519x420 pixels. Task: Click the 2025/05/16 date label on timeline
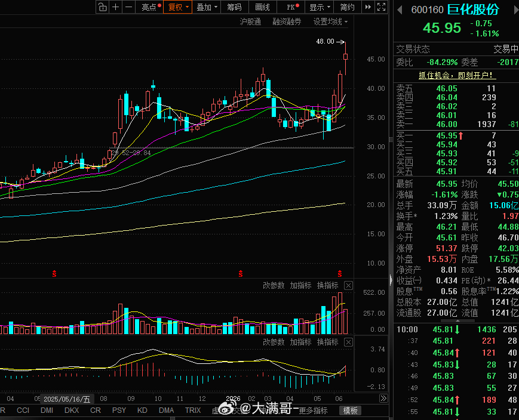pyautogui.click(x=67, y=399)
